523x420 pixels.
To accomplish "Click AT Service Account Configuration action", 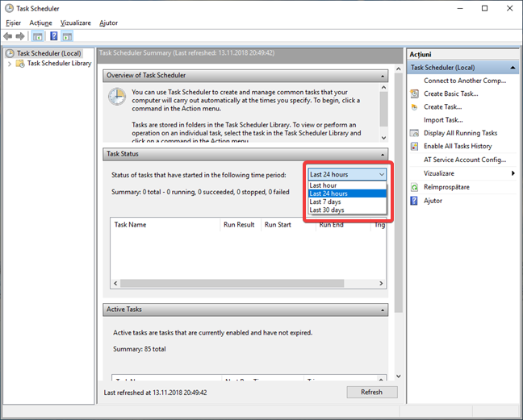I will (x=465, y=160).
